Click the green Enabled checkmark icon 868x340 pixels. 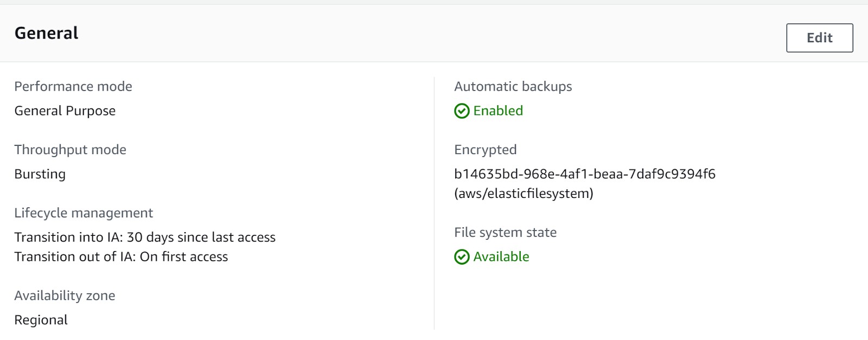(x=462, y=111)
